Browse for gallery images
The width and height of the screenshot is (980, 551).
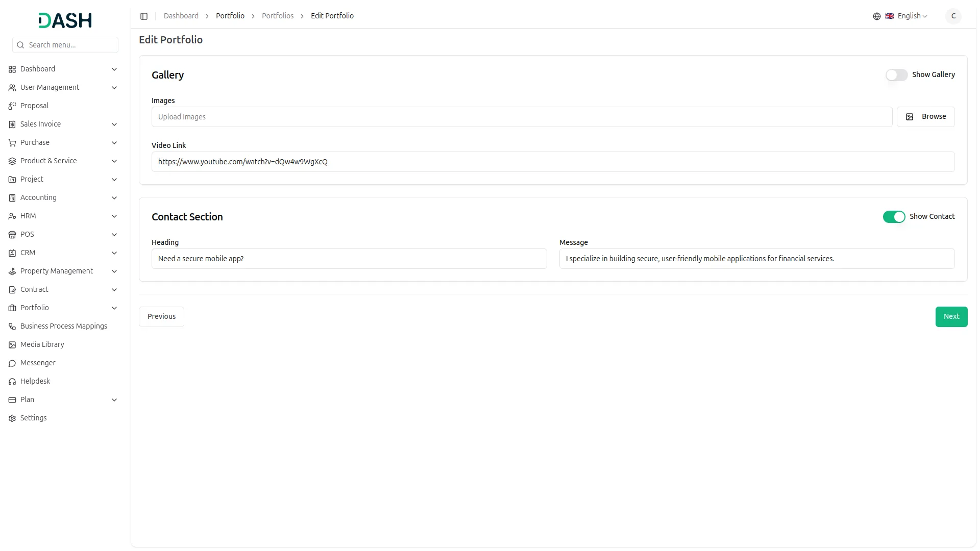925,117
